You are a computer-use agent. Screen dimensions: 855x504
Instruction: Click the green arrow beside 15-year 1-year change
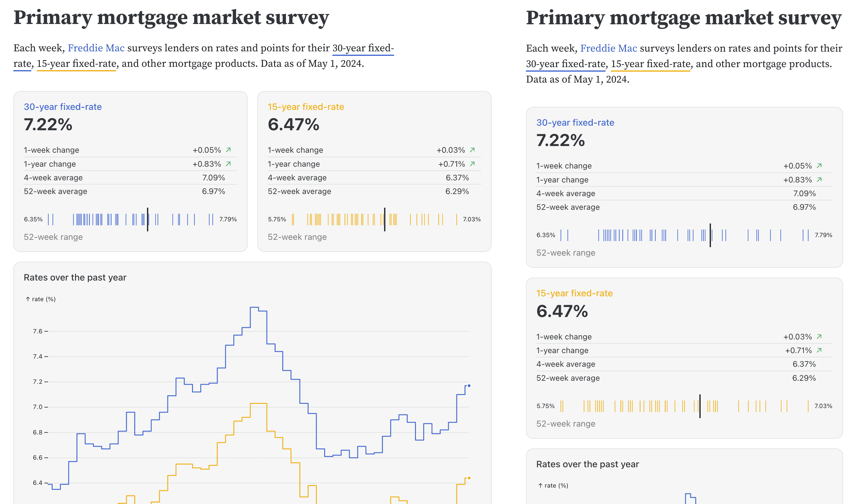(473, 164)
